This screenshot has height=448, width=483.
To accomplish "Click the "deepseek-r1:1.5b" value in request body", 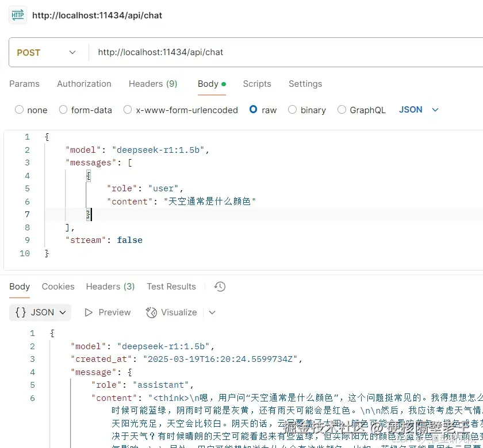I will click(x=158, y=150).
